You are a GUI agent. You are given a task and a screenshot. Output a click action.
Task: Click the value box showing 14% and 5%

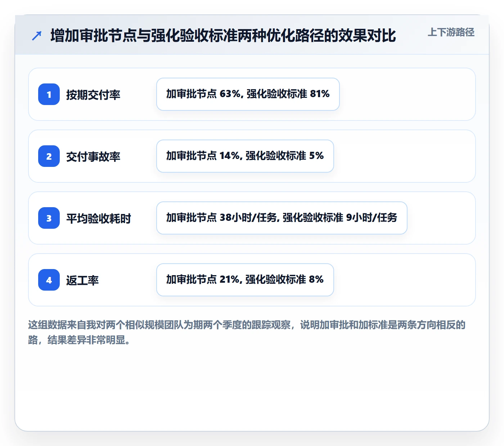click(245, 156)
